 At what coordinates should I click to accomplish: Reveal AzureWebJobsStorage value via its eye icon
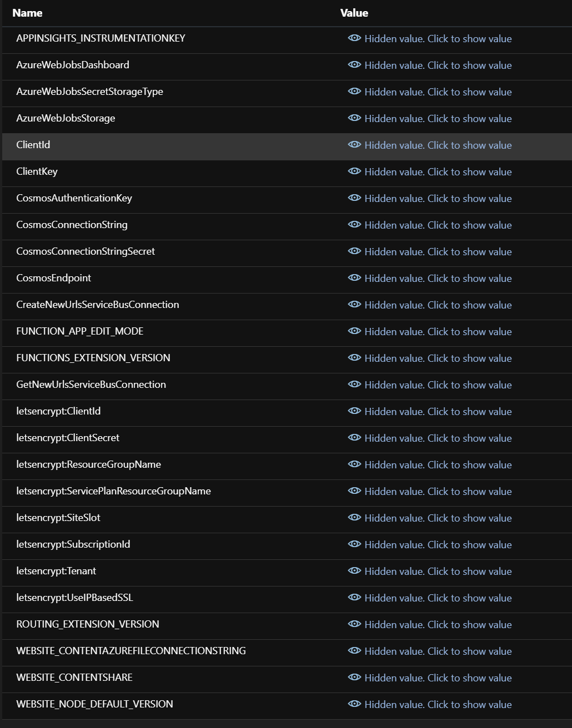(x=354, y=118)
